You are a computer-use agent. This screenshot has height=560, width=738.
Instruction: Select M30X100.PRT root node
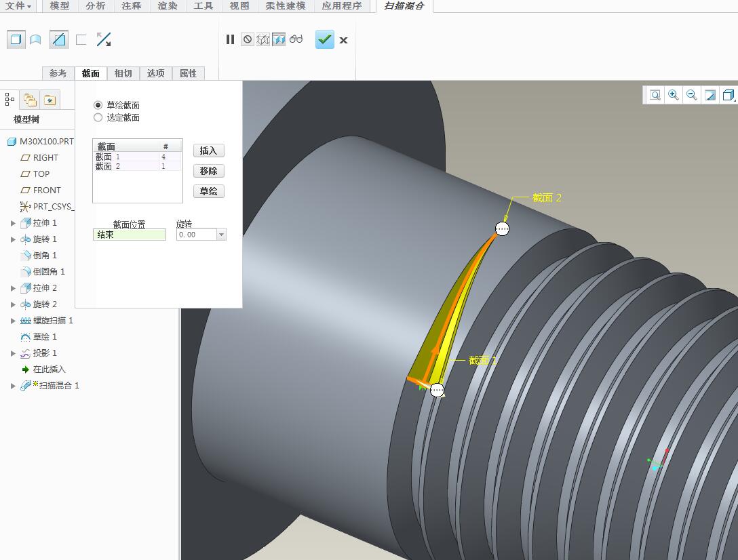point(41,141)
